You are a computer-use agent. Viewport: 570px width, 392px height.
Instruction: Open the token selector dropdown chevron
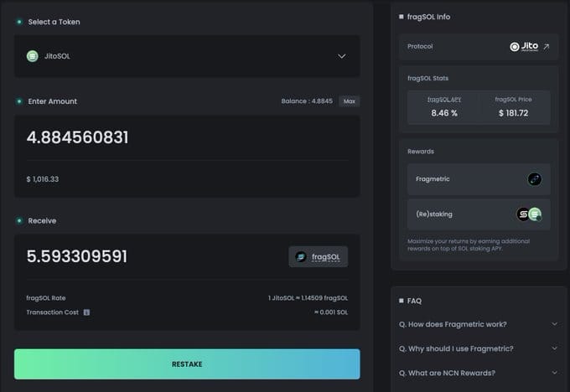coord(341,56)
